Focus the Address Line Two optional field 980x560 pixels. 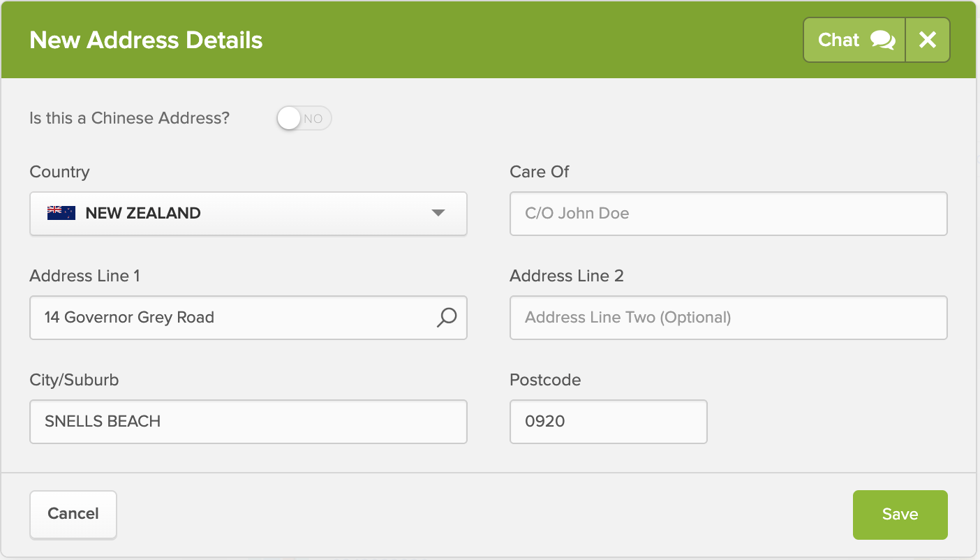point(728,318)
